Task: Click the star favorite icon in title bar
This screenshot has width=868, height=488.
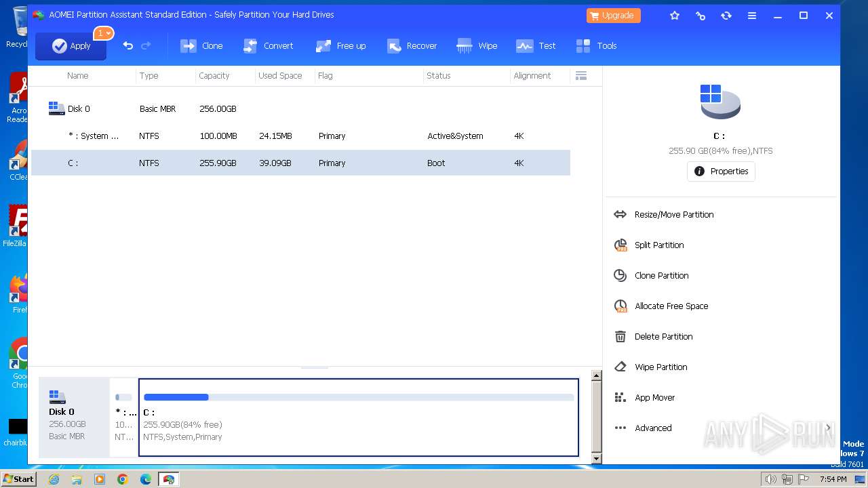Action: click(675, 15)
